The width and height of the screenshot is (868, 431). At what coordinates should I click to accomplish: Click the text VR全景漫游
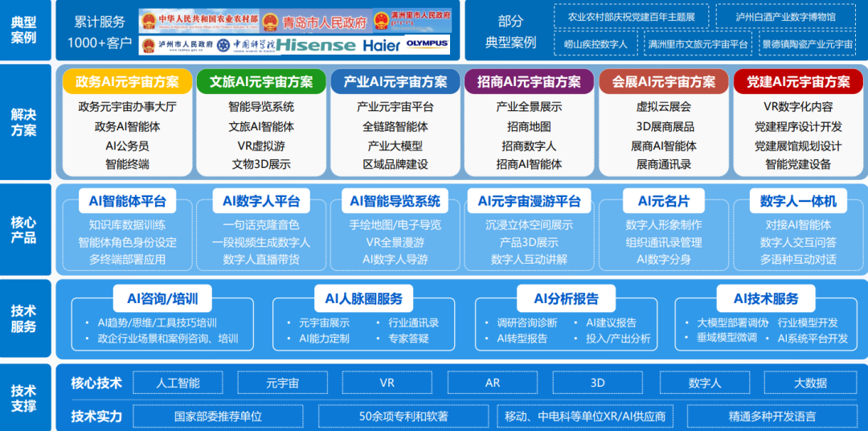(395, 242)
